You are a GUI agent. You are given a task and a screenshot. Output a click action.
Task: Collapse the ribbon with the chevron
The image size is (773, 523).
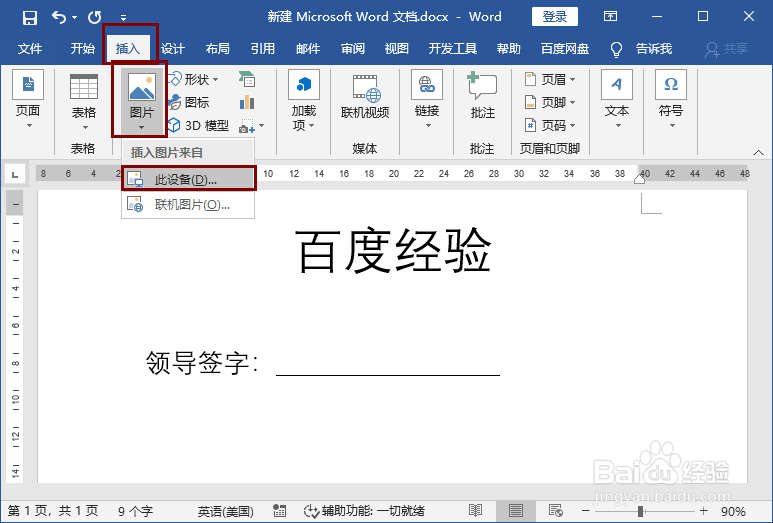[759, 153]
